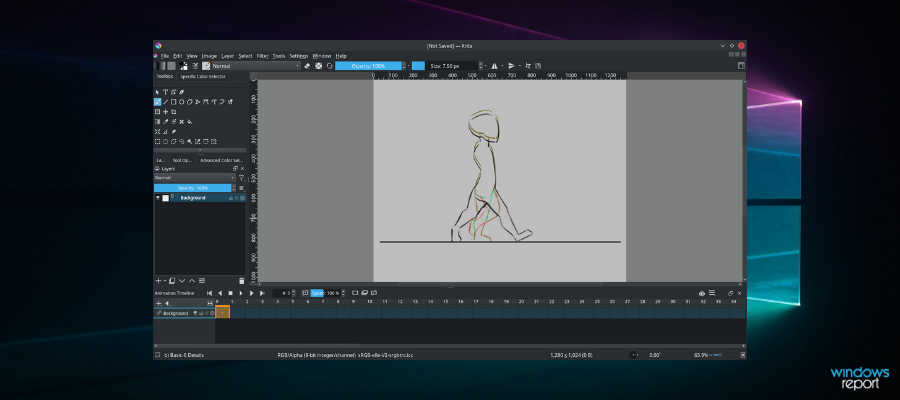900x400 pixels.
Task: Select the Fill bucket tool
Action: [190, 122]
